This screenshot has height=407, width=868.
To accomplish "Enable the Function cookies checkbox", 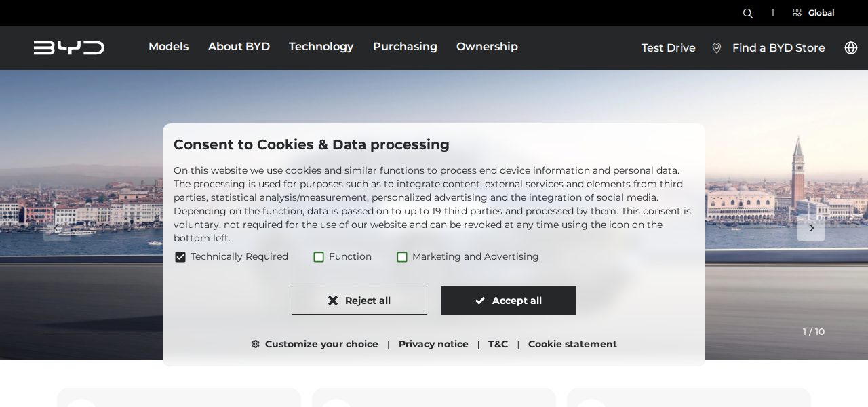I will coord(319,257).
